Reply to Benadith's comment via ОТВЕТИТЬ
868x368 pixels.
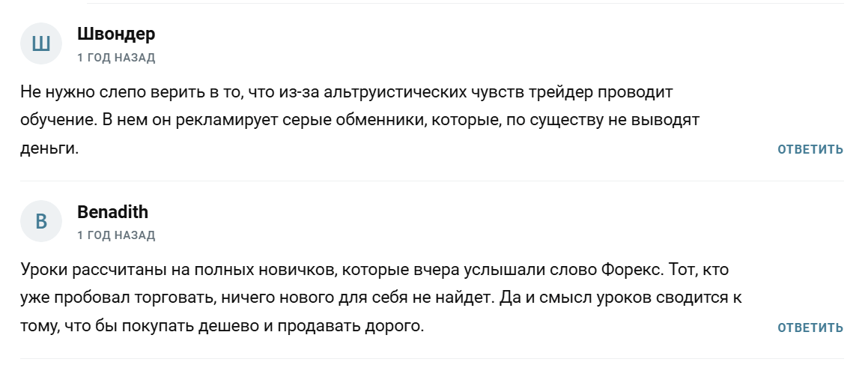click(810, 328)
